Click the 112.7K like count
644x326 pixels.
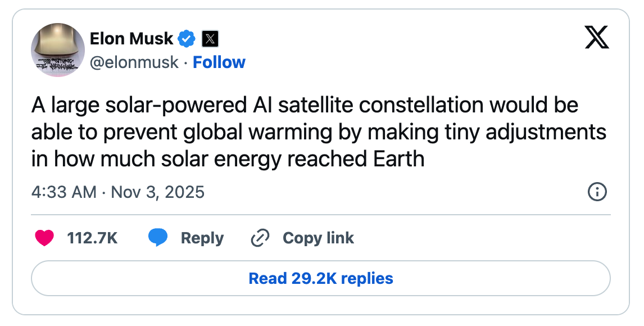point(92,238)
